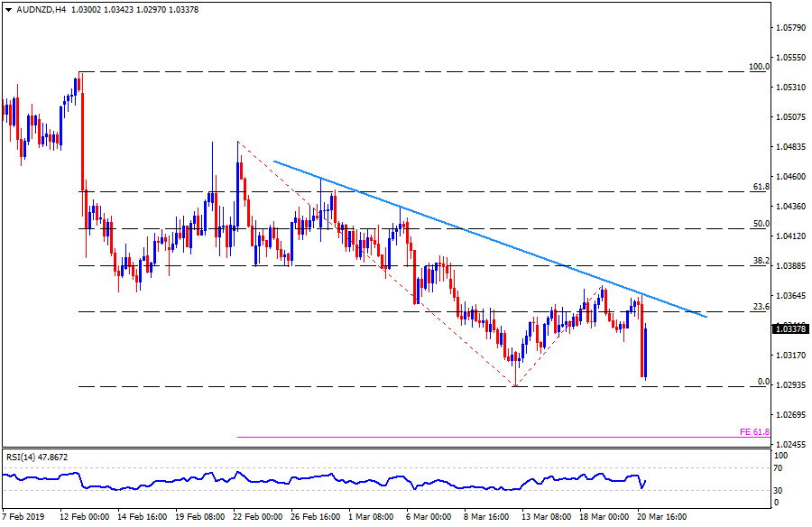Viewport: 812px width, 527px height.
Task: Click the 20 Mar 16:00 time label
Action: pos(660,518)
